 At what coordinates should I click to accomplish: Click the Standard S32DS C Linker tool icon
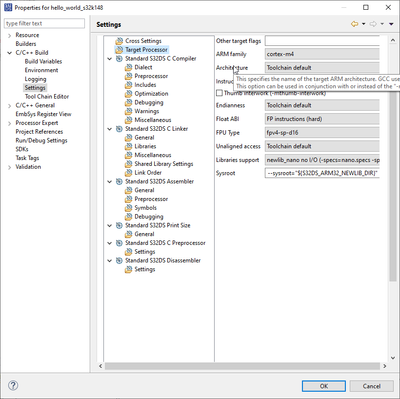[119, 129]
